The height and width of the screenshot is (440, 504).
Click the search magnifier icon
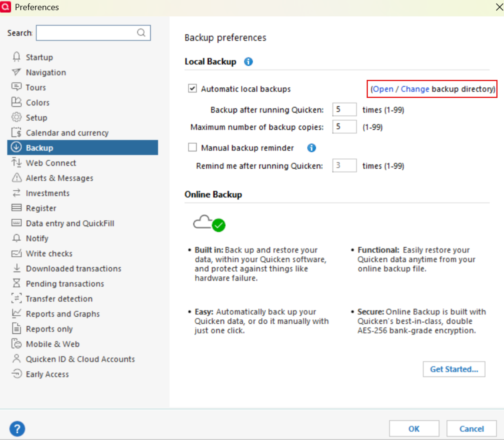[141, 33]
